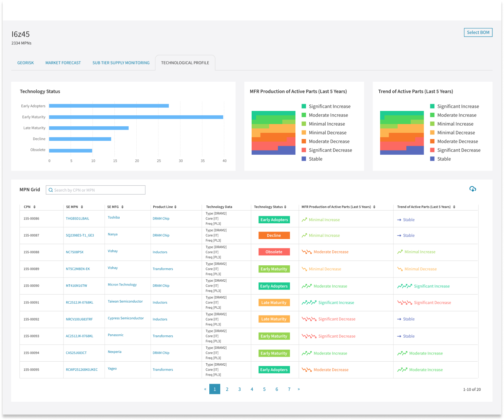Select the Obsolete status badge for NC7S08P5X
The width and height of the screenshot is (504, 420).
(274, 251)
